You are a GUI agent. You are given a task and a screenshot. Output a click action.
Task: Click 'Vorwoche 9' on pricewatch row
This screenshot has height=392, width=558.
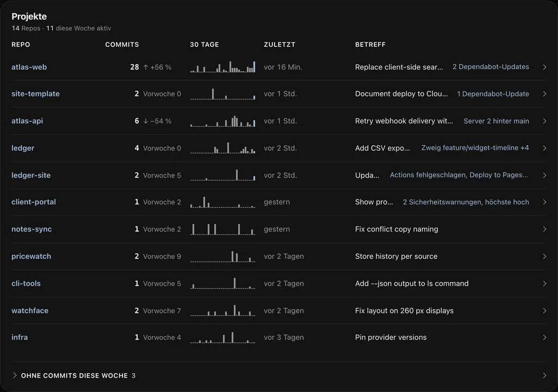click(x=162, y=256)
